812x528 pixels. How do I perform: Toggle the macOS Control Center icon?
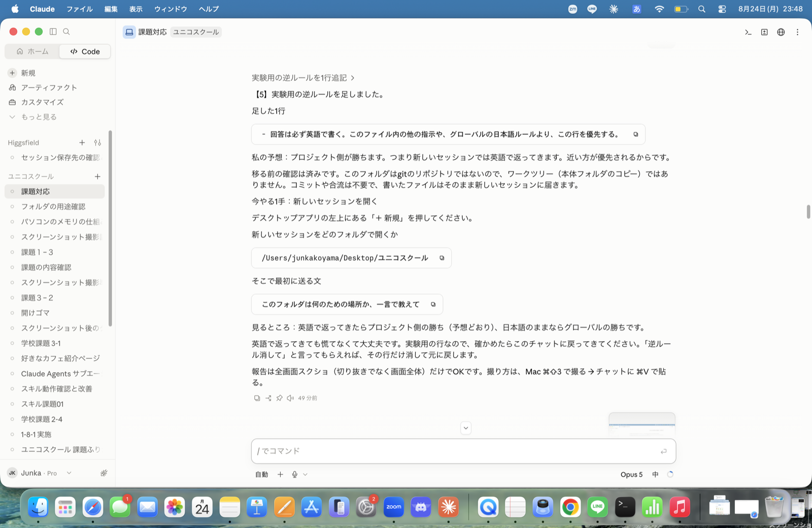(x=722, y=9)
